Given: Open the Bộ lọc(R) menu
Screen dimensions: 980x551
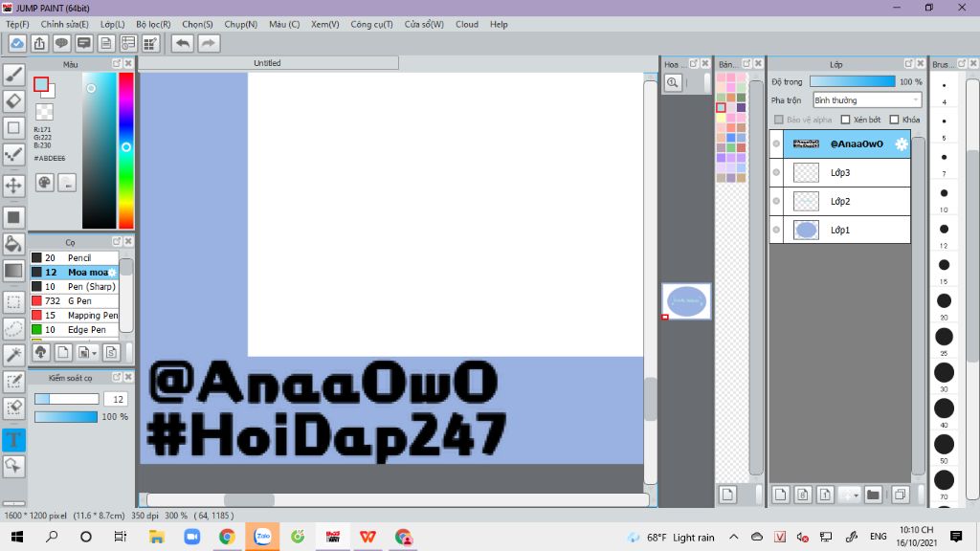Looking at the screenshot, I should [x=153, y=24].
